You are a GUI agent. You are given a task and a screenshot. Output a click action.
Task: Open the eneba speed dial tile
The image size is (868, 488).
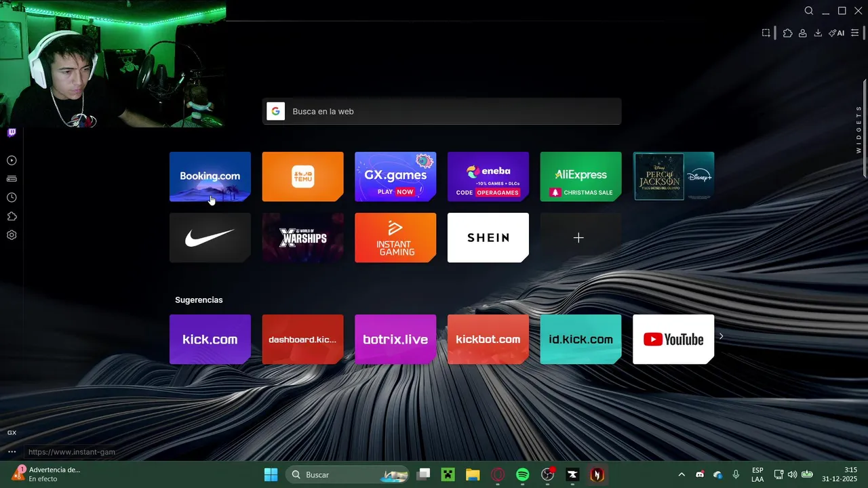tap(488, 176)
